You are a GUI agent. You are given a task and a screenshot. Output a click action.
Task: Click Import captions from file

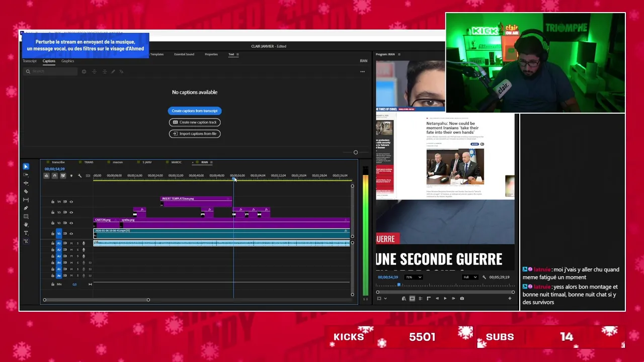(195, 134)
